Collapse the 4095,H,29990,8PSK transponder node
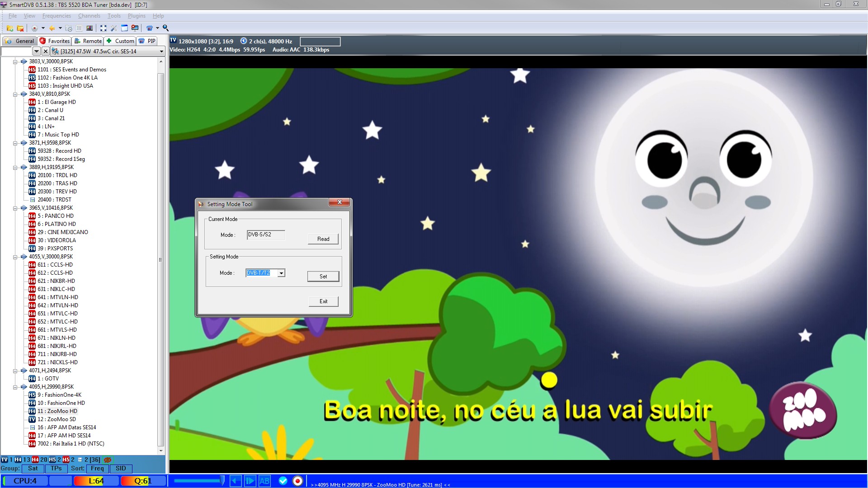Image resolution: width=868 pixels, height=488 pixels. 15,387
